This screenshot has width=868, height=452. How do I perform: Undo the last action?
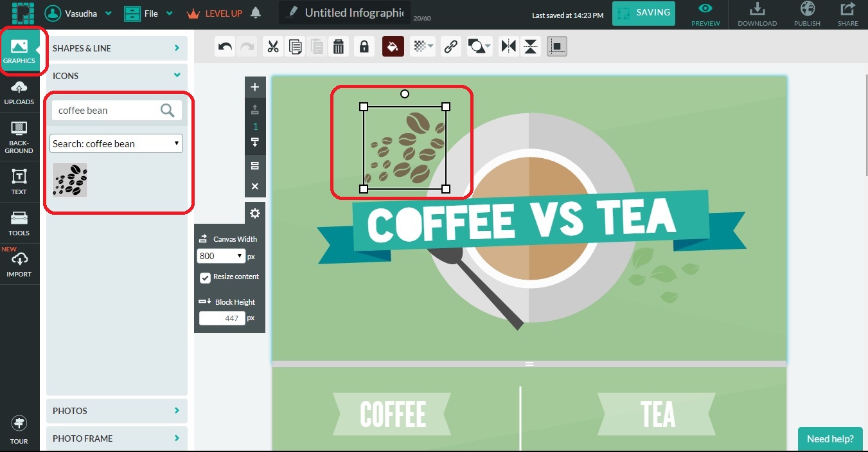click(225, 46)
